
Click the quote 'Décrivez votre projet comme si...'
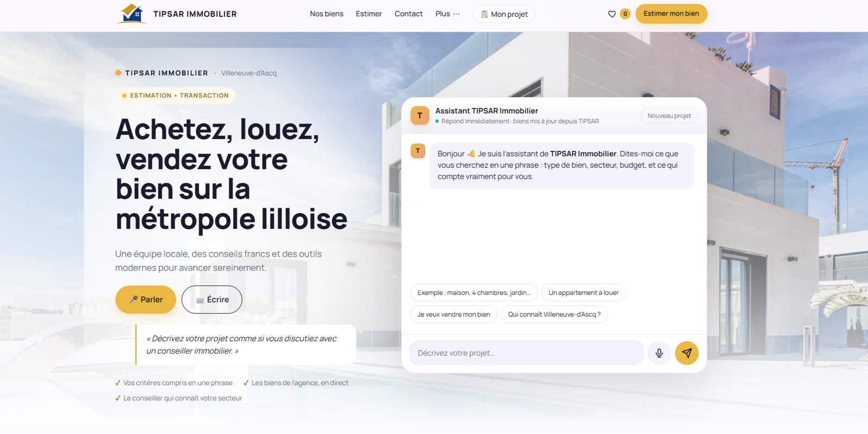tap(246, 344)
